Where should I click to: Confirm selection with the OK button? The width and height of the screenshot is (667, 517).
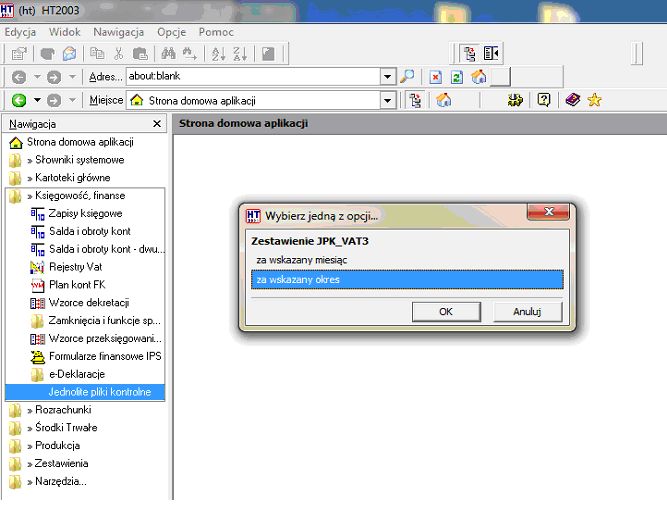coord(446,311)
